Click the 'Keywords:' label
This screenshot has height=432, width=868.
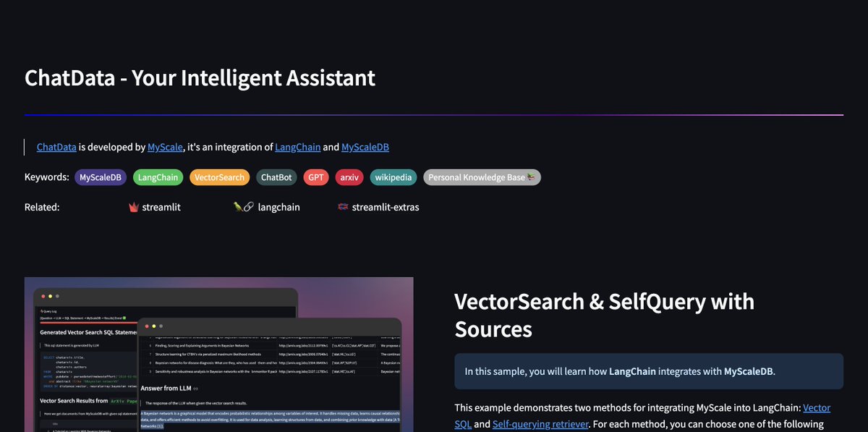47,177
